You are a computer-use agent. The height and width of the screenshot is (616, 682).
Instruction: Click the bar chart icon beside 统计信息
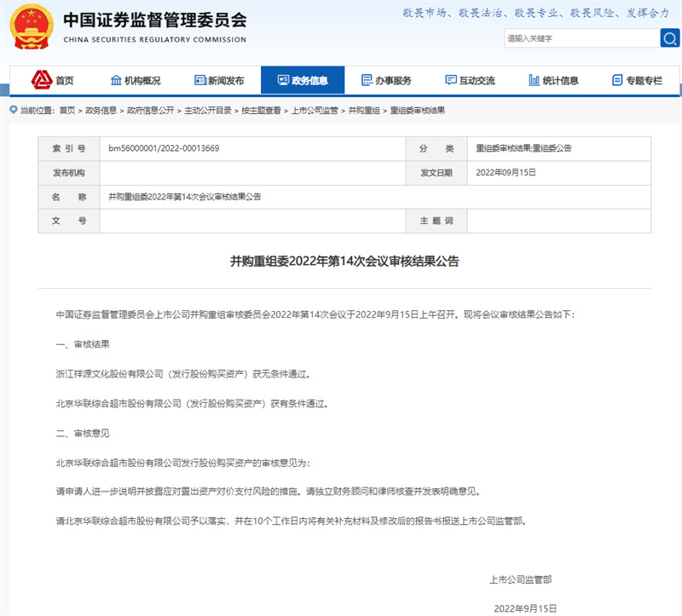534,80
